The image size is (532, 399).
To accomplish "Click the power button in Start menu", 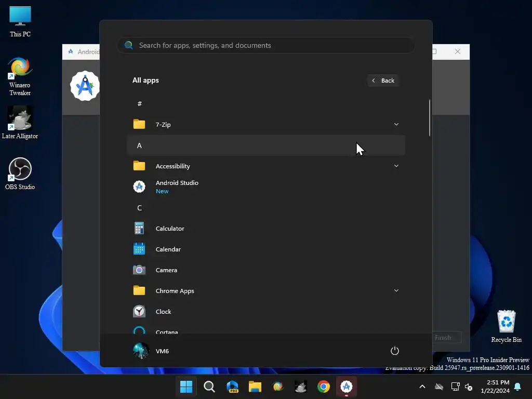I will click(395, 351).
